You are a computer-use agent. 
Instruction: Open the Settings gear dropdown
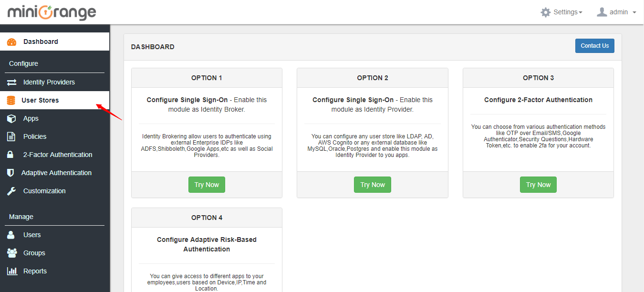pos(545,12)
